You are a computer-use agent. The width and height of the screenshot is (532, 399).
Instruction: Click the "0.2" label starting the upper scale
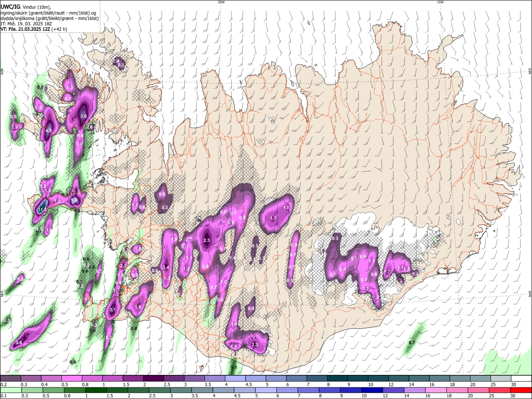click(x=3, y=384)
